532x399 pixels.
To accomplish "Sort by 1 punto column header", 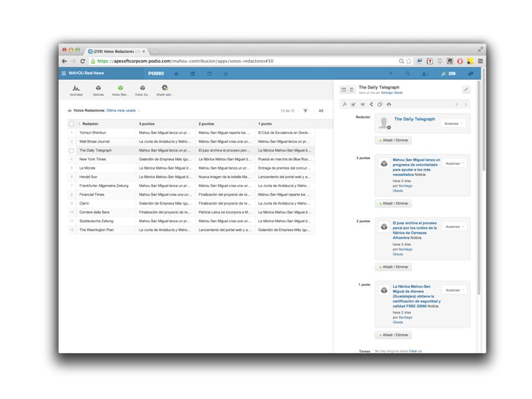I will 265,124.
